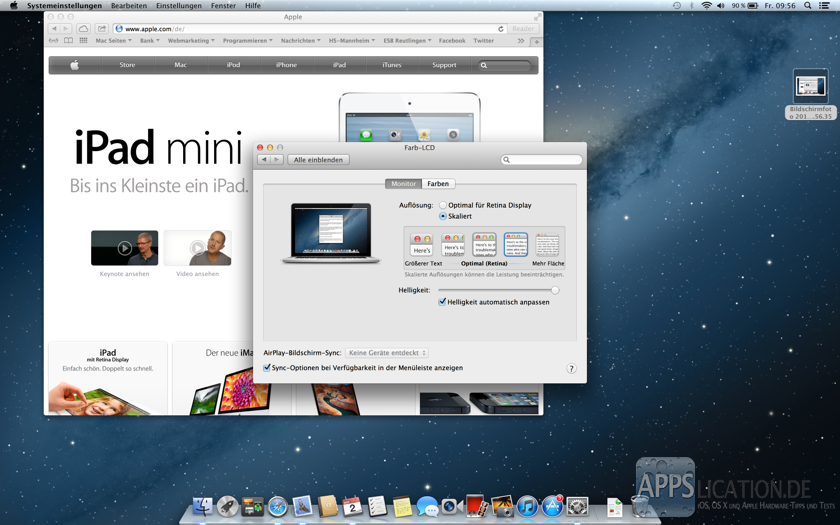The image size is (840, 525).
Task: Open Twitter bookmark in Safari
Action: 484,41
